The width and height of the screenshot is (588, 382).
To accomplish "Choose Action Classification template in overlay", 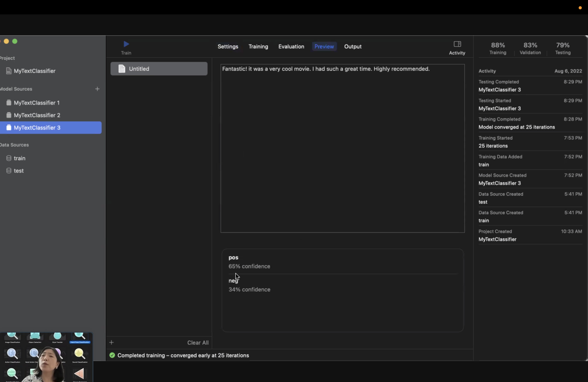I will [x=12, y=355].
